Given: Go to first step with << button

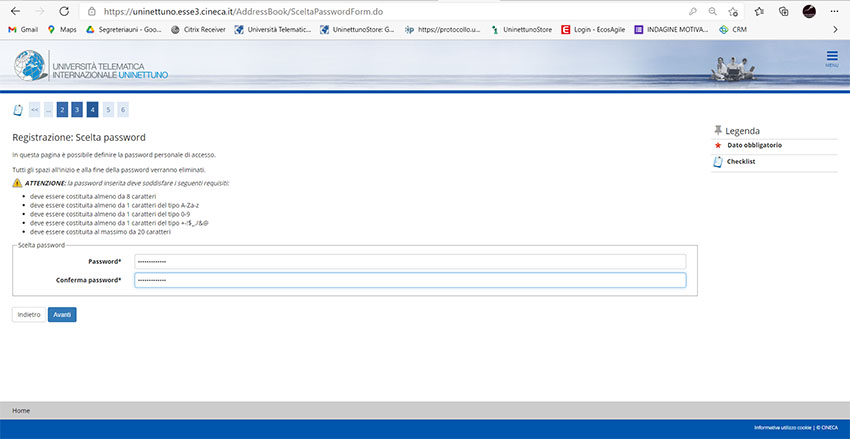Looking at the screenshot, I should (34, 110).
